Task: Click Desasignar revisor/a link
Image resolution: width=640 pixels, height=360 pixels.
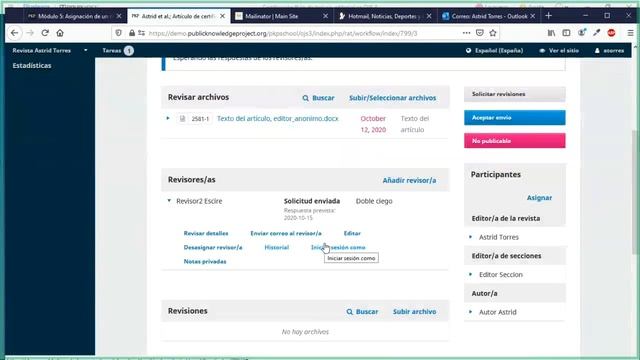Action: tap(213, 247)
